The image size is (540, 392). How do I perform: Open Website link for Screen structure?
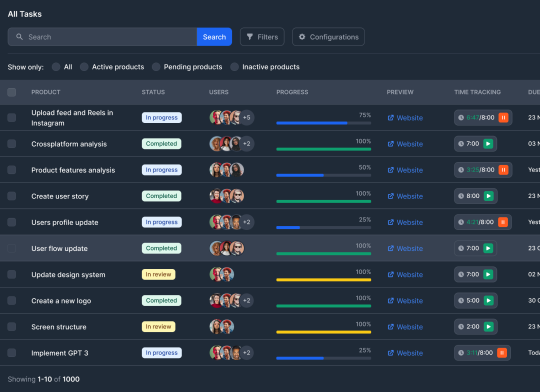[x=405, y=327]
